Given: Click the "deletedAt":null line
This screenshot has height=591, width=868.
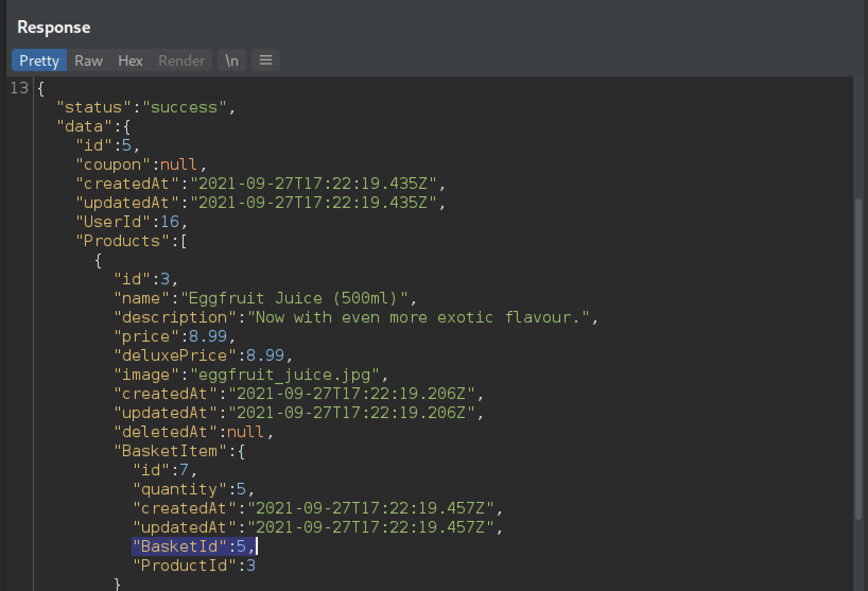Looking at the screenshot, I should click(x=194, y=432).
